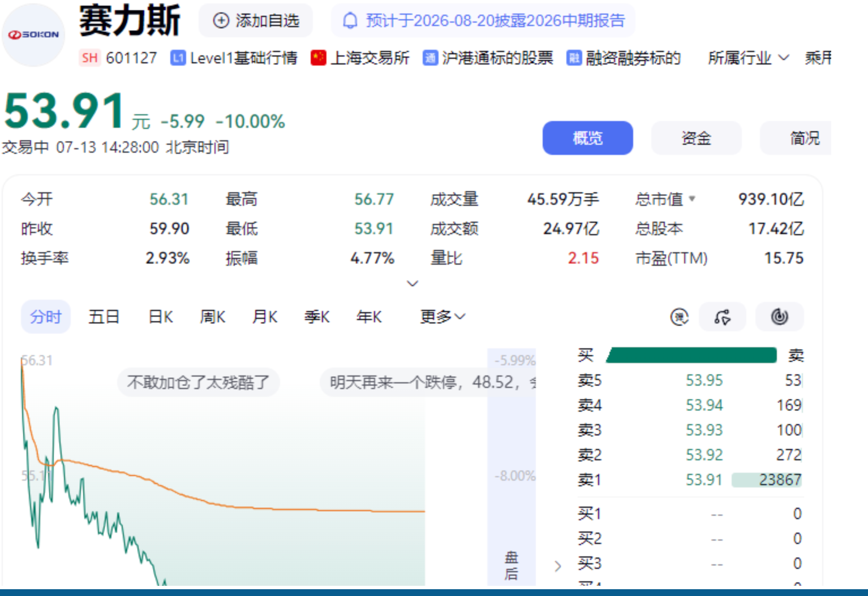Click the chart drawing tool icon
This screenshot has height=596, width=868.
pos(723,317)
